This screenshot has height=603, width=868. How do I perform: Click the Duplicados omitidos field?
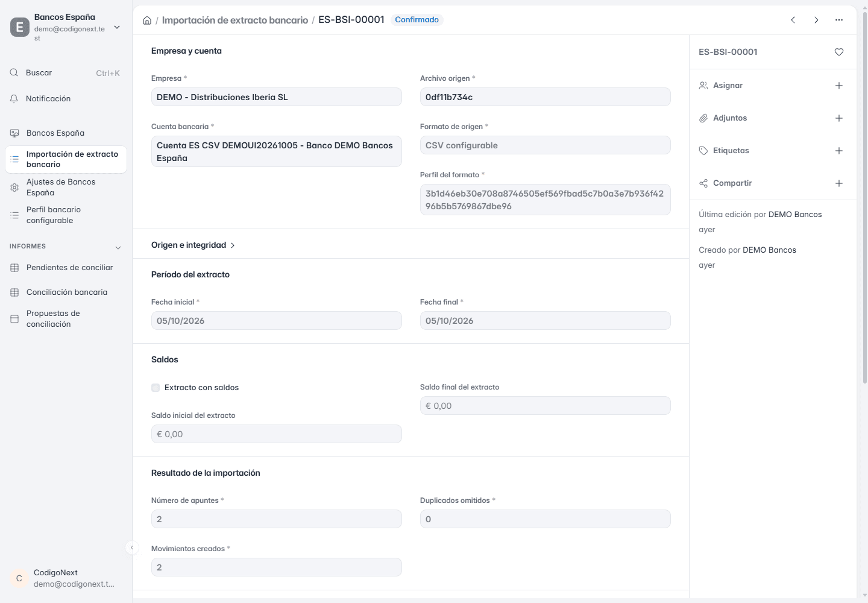tap(546, 519)
